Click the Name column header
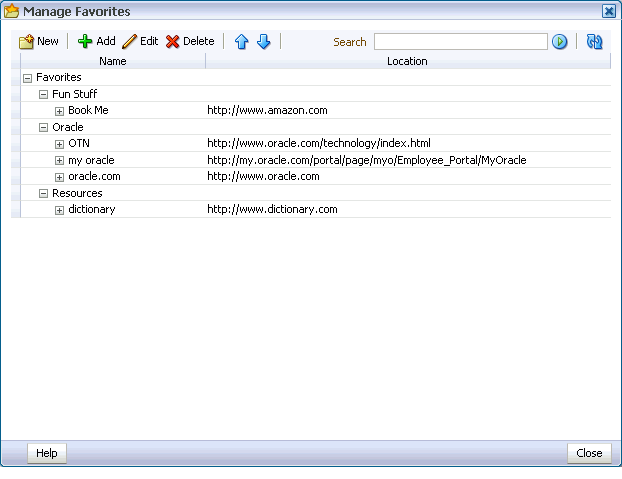The height and width of the screenshot is (479, 622). (x=113, y=61)
